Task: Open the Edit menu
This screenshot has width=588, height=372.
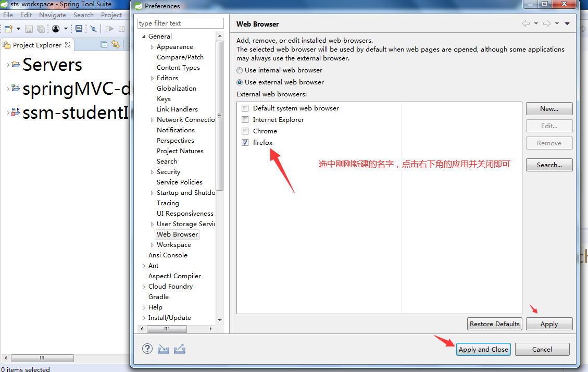Action: click(x=26, y=15)
